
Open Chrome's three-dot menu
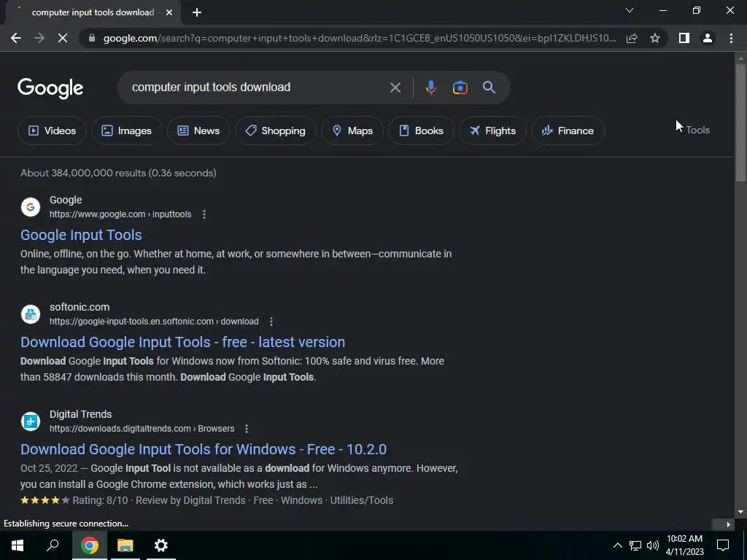(x=731, y=38)
